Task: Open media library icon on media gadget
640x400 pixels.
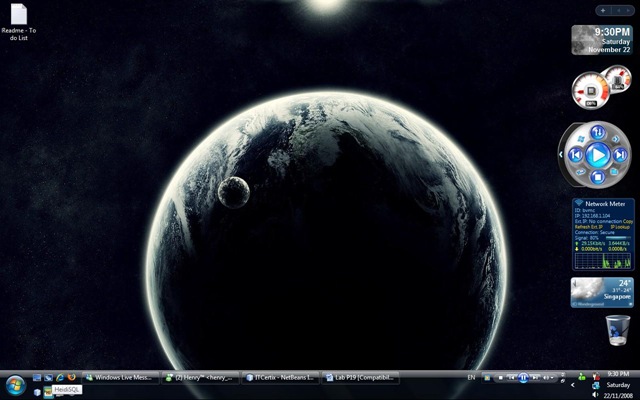Action: (614, 171)
